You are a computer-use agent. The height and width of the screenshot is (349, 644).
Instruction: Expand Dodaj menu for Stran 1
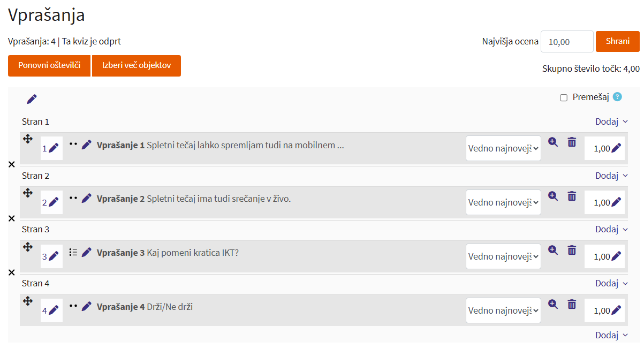tap(611, 122)
